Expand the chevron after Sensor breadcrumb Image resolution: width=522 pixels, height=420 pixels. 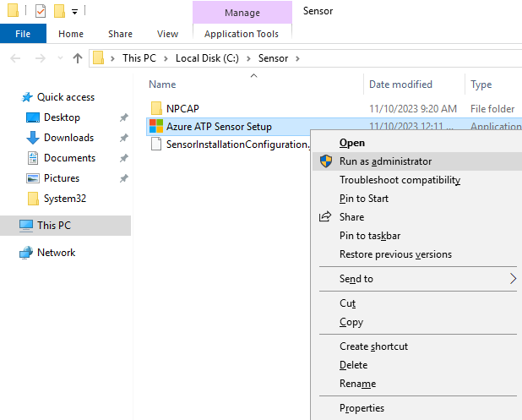click(297, 59)
